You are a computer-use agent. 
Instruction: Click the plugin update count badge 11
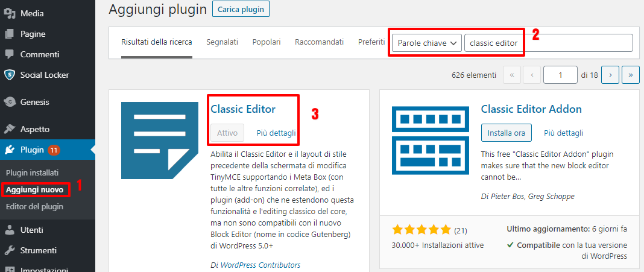(x=54, y=150)
